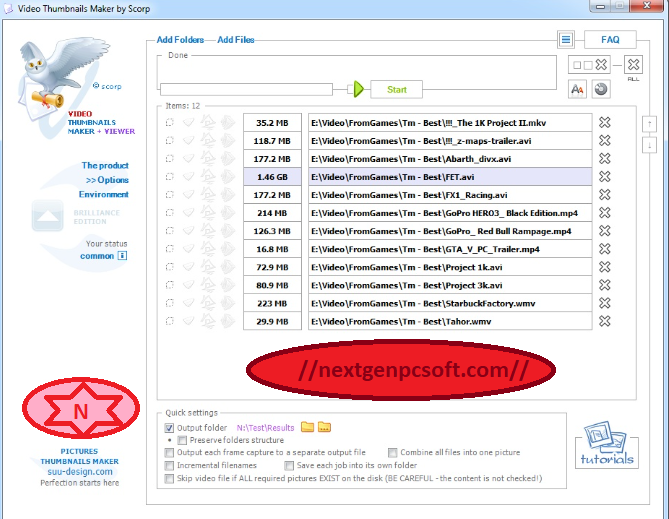Click the Add Folders link
The width and height of the screenshot is (669, 519).
tap(180, 40)
